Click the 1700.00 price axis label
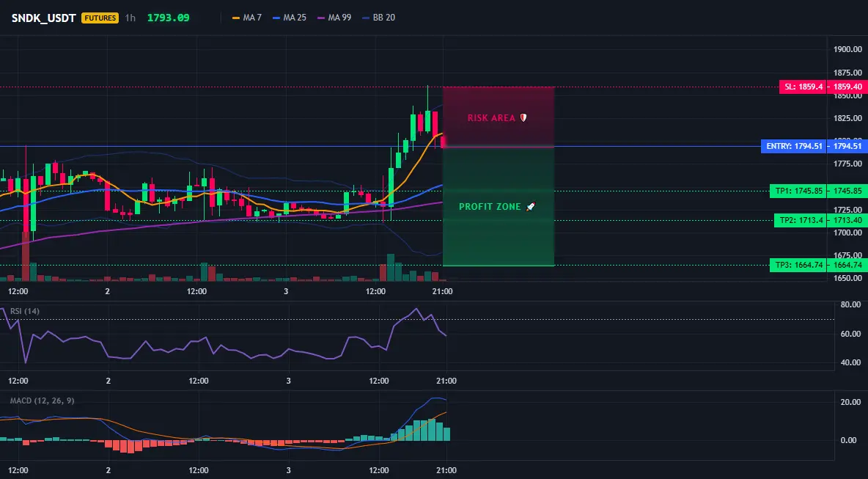Image resolution: width=868 pixels, height=479 pixels. point(847,233)
